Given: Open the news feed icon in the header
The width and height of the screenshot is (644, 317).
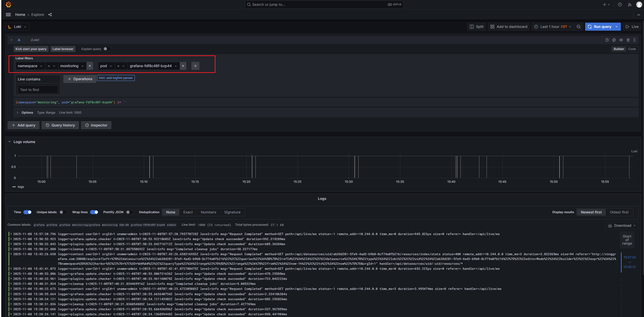Looking at the screenshot, I should point(629,5).
